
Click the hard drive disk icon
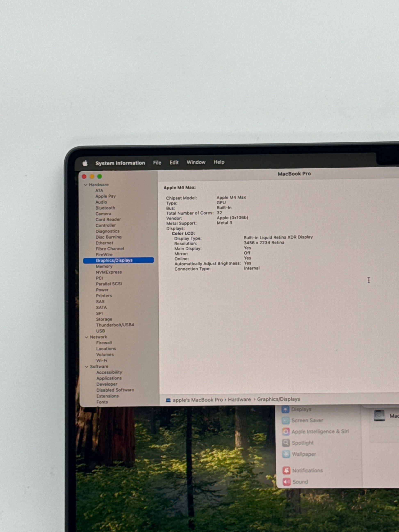click(379, 416)
